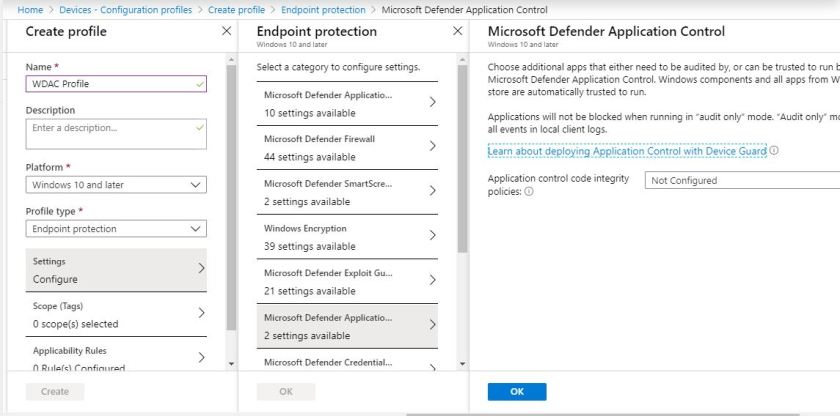Click scroll down arrow in Endpoint protection panel

point(462,363)
